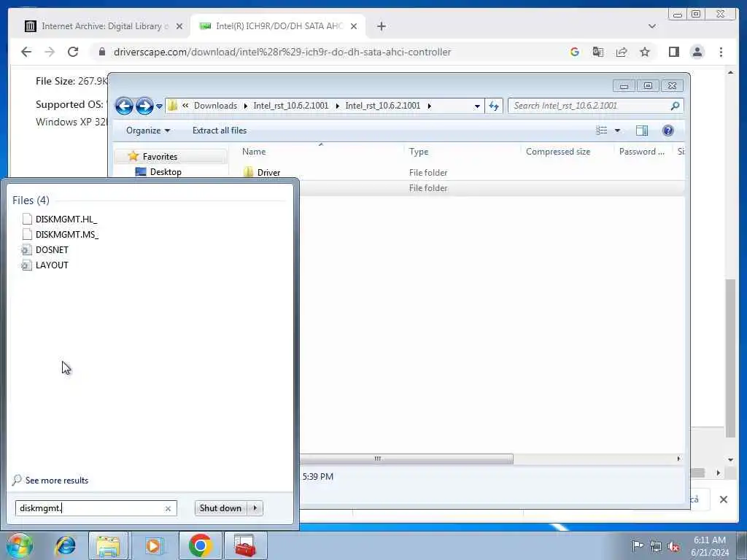The image size is (747, 560).
Task: Open the Start button orb
Action: 19,545
